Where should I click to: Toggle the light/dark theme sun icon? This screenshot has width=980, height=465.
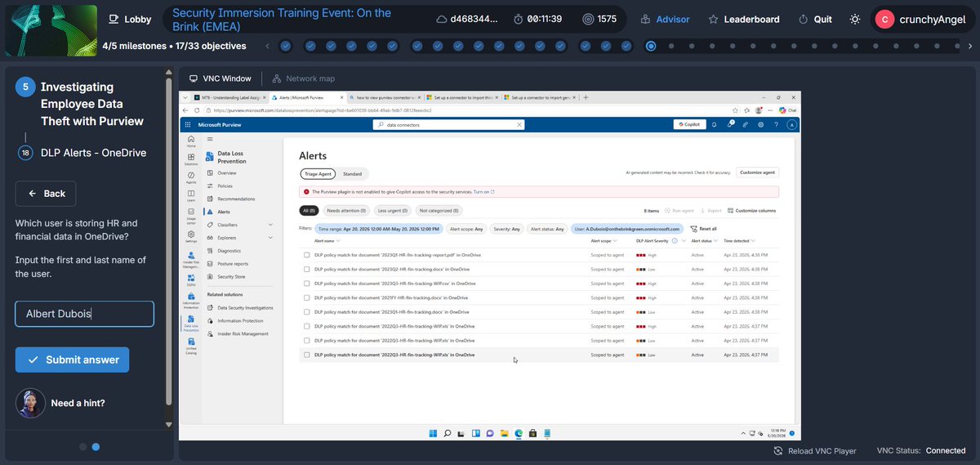coord(854,19)
